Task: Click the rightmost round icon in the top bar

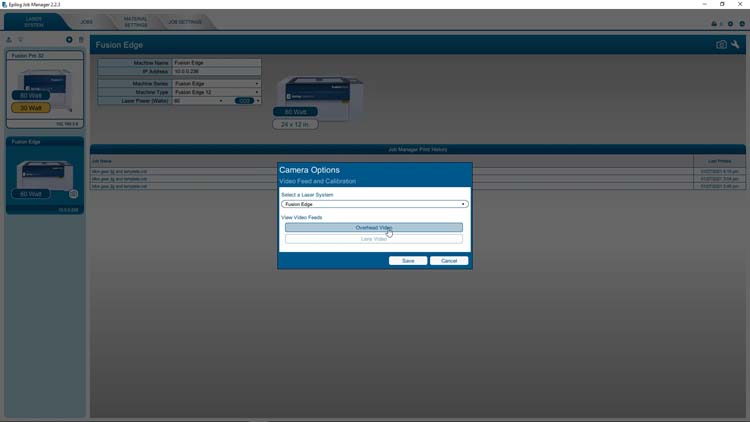Action: [x=742, y=23]
